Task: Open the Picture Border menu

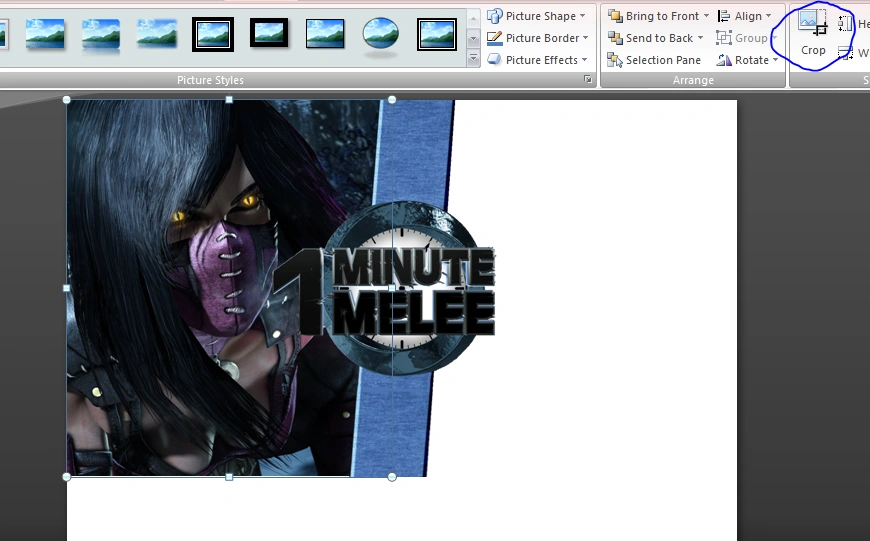Action: click(x=537, y=38)
